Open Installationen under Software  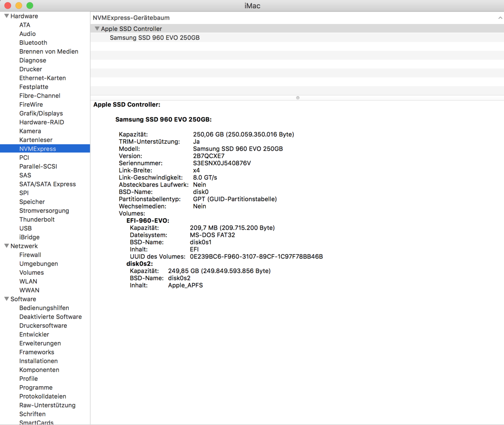[39, 361]
